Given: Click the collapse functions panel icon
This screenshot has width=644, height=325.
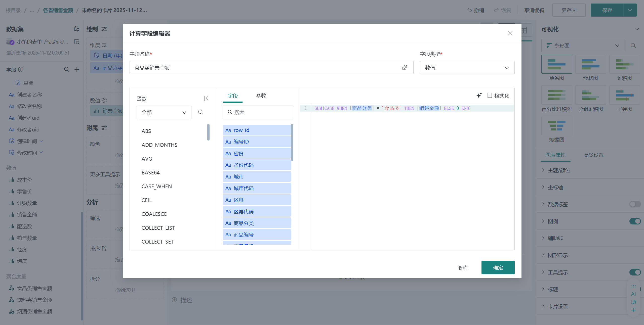Looking at the screenshot, I should click(206, 98).
